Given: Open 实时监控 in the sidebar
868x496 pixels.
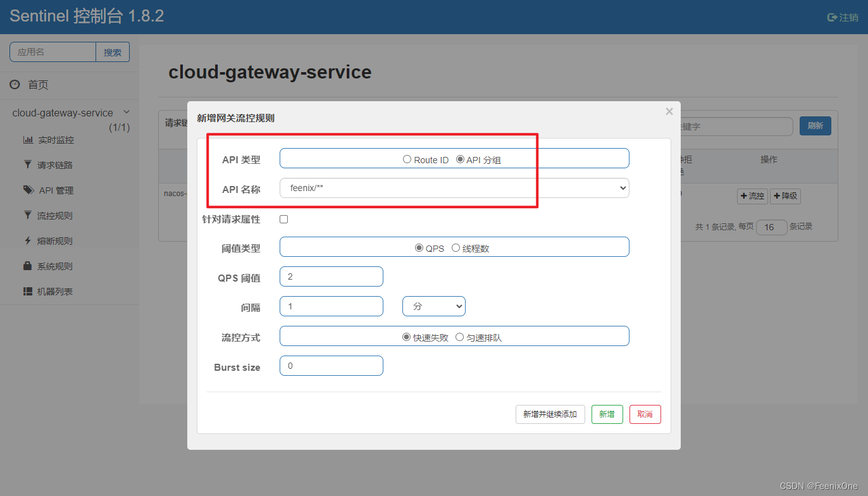Looking at the screenshot, I should [x=56, y=140].
